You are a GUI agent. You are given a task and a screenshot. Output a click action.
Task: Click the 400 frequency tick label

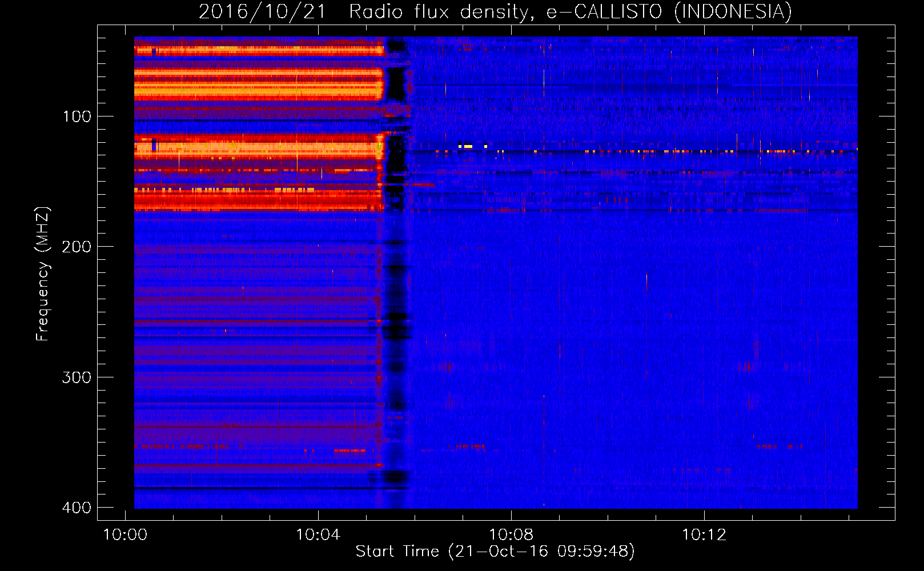click(77, 508)
